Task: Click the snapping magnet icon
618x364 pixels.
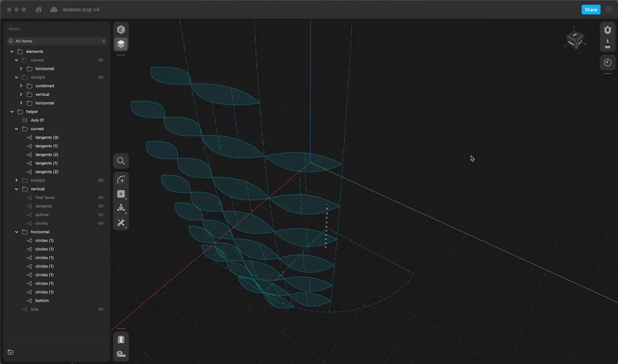Action: tap(607, 30)
